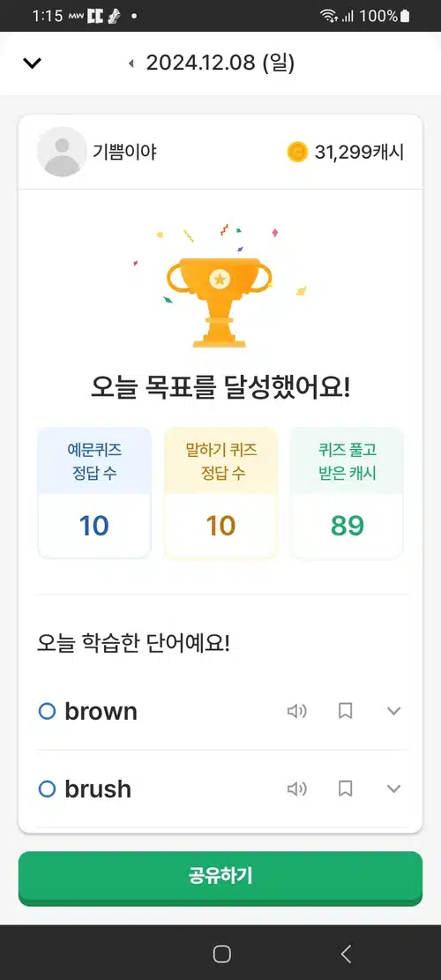Go to previous date with left arrow
Viewport: 441px width, 980px height.
pyautogui.click(x=131, y=64)
